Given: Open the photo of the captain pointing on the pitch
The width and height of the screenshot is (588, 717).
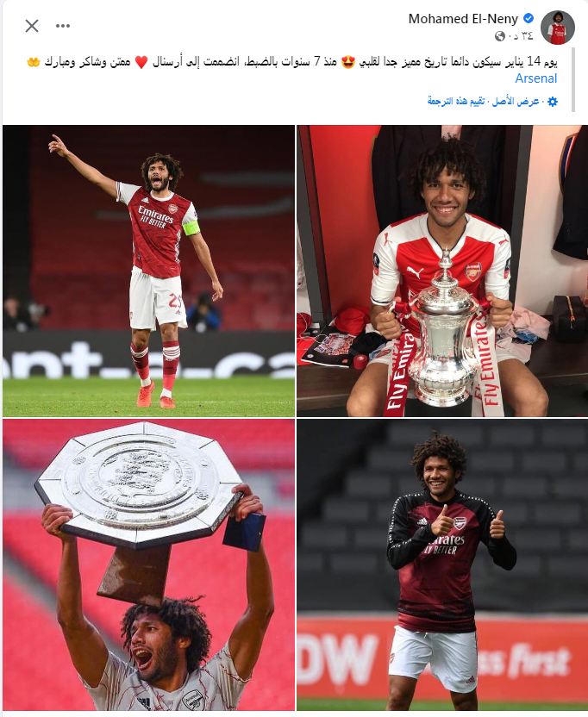Looking at the screenshot, I should (148, 271).
